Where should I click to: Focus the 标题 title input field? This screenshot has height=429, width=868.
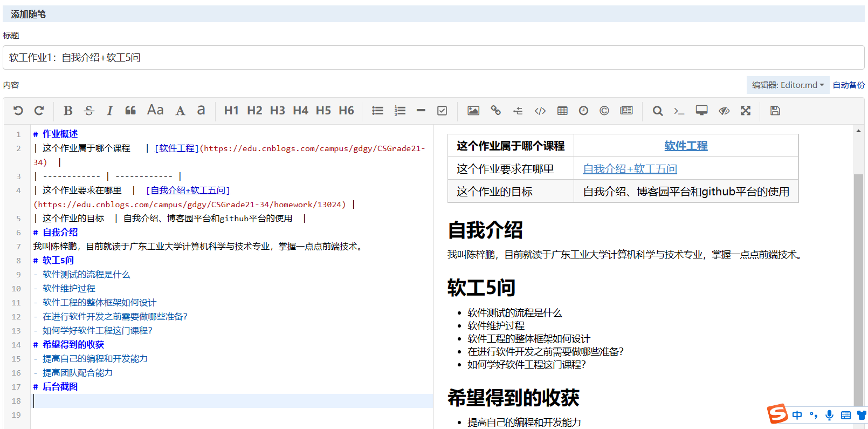pyautogui.click(x=433, y=57)
